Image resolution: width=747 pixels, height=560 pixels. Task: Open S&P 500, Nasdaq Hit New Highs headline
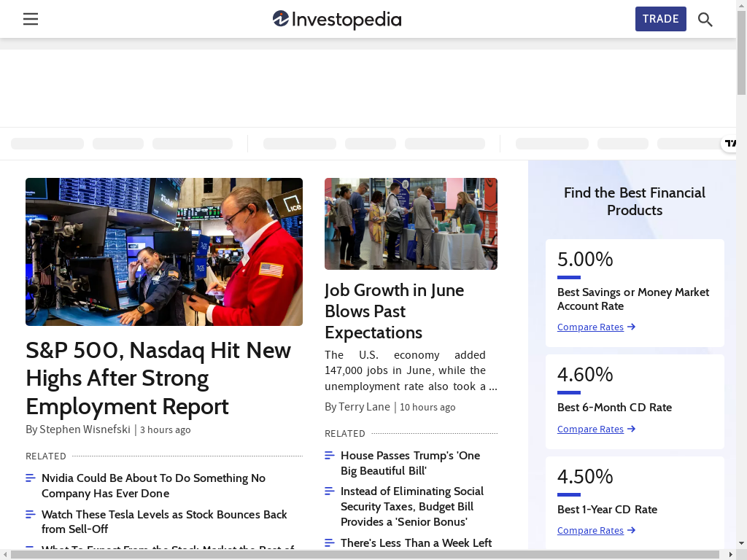pos(158,378)
